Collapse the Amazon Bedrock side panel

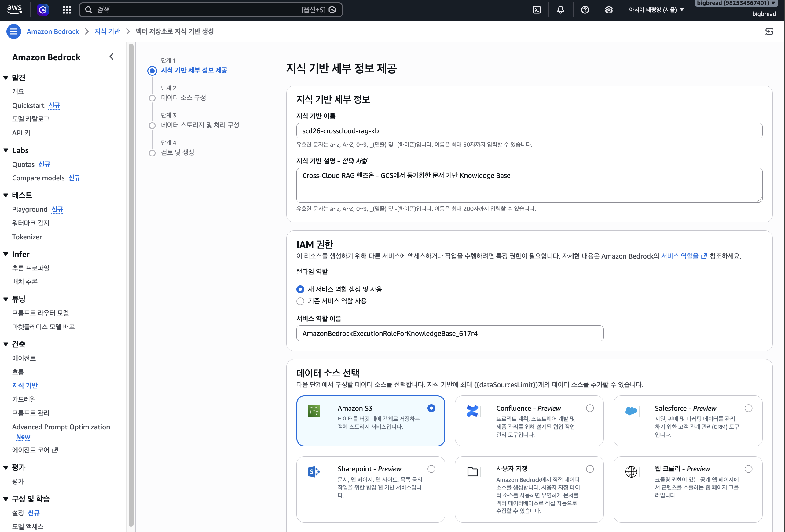click(x=112, y=57)
